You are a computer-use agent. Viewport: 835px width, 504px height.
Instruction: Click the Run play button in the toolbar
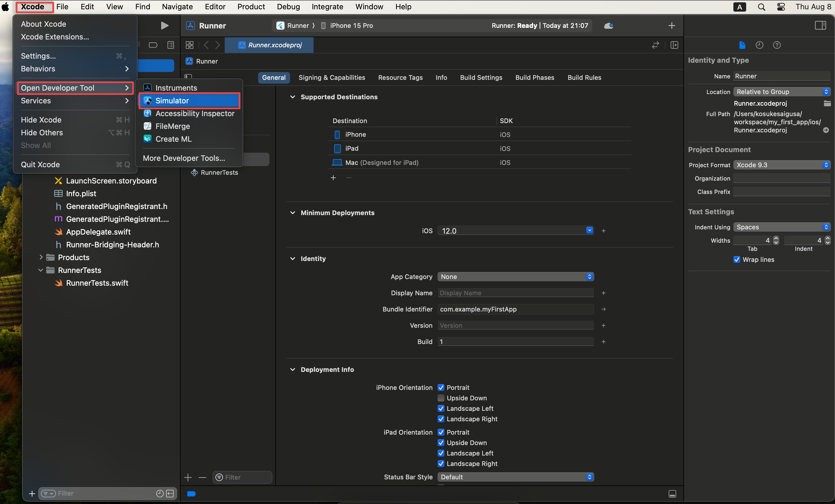click(164, 26)
